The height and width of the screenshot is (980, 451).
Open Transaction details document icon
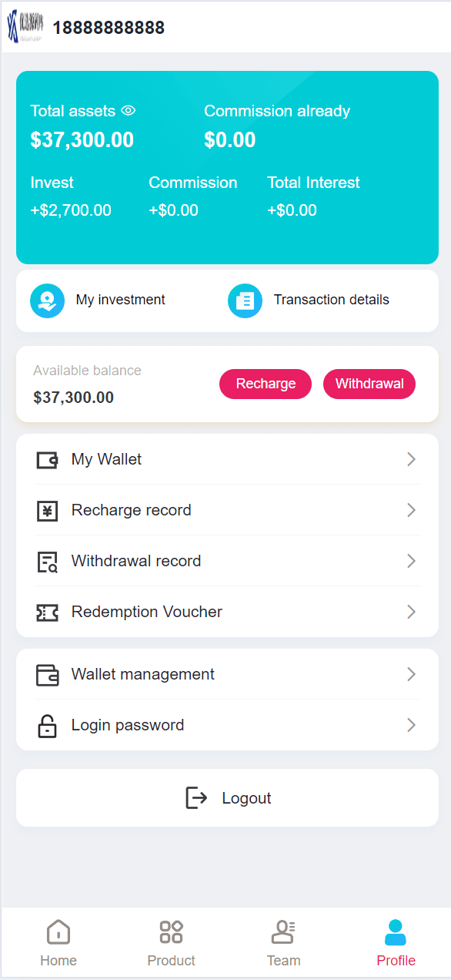coord(246,300)
